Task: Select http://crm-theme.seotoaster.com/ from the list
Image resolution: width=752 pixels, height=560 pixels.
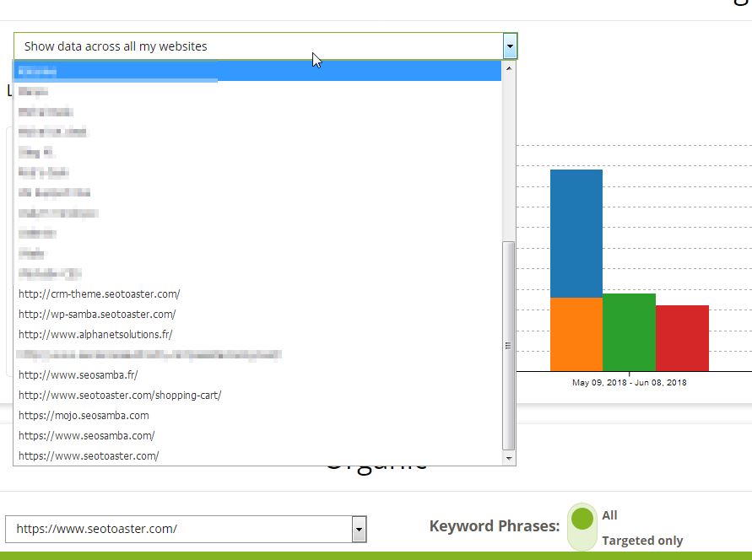Action: pos(99,293)
